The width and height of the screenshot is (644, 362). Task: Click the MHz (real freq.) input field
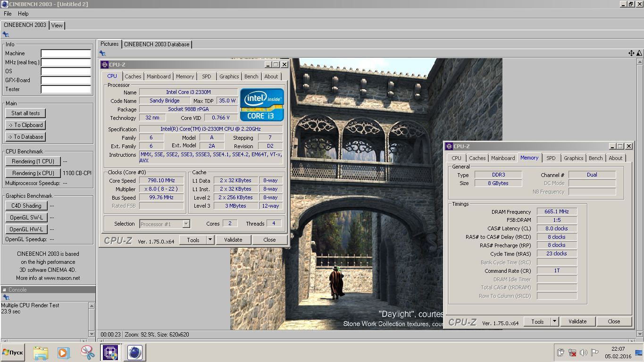click(66, 62)
